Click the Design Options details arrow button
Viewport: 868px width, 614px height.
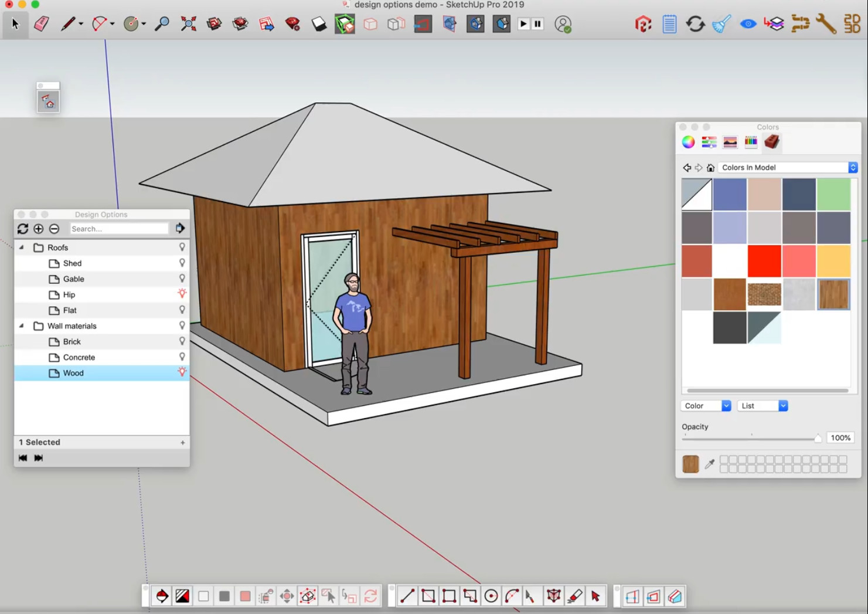[x=180, y=228]
